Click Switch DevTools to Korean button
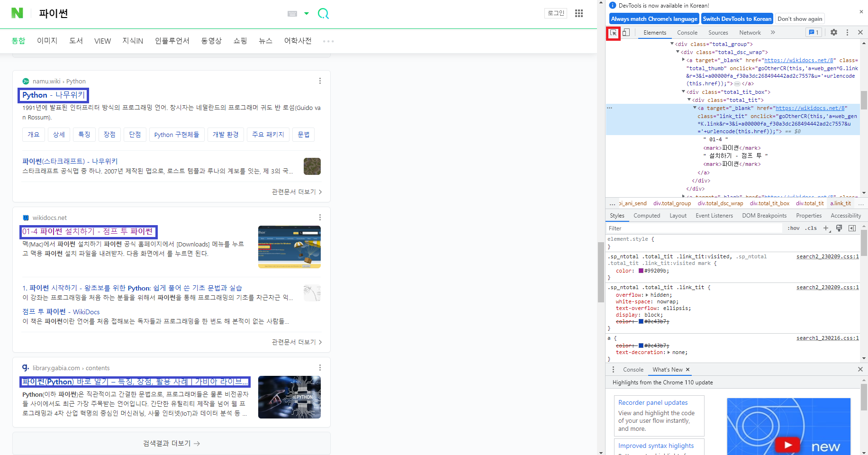Image resolution: width=868 pixels, height=455 pixels. click(x=737, y=19)
